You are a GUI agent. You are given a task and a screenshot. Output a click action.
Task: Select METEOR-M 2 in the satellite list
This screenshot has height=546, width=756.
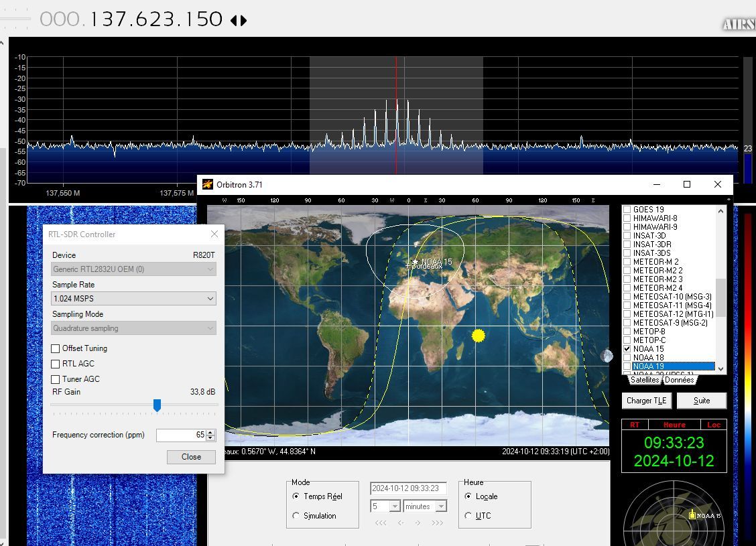[x=656, y=262]
